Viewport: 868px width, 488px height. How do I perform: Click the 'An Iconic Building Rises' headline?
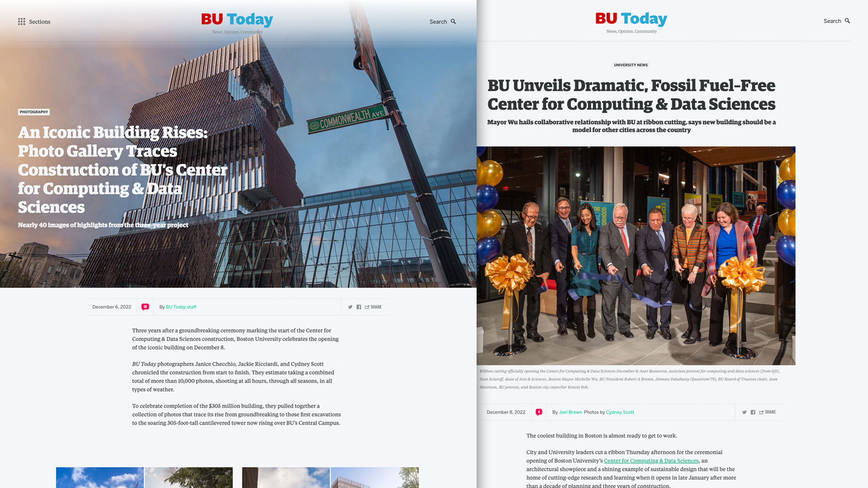pyautogui.click(x=123, y=169)
